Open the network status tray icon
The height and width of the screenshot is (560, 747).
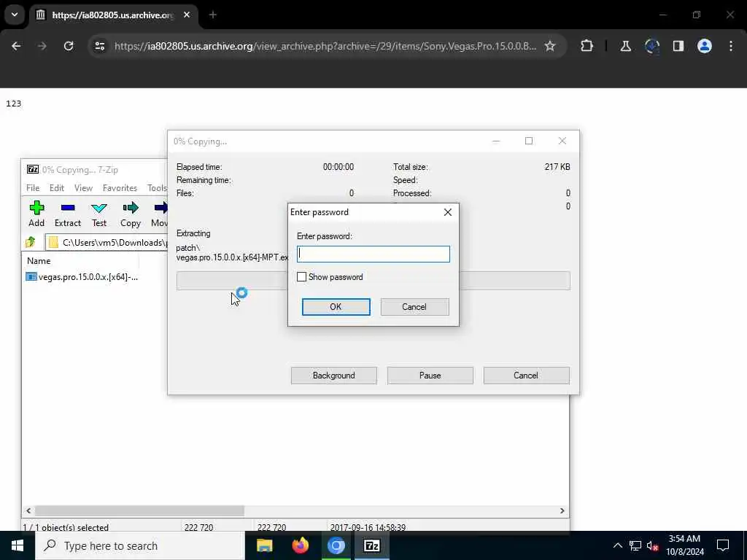point(635,545)
